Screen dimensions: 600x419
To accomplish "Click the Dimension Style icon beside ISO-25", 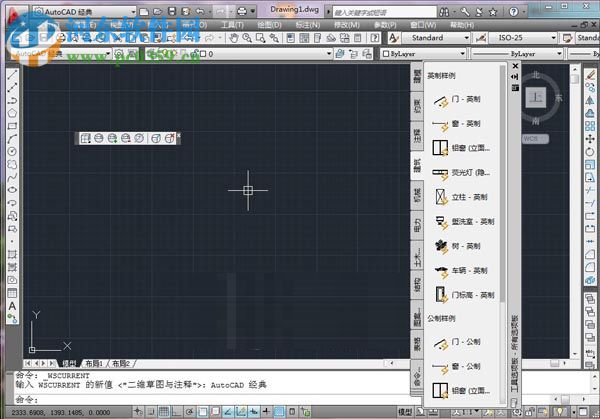I will (x=481, y=37).
